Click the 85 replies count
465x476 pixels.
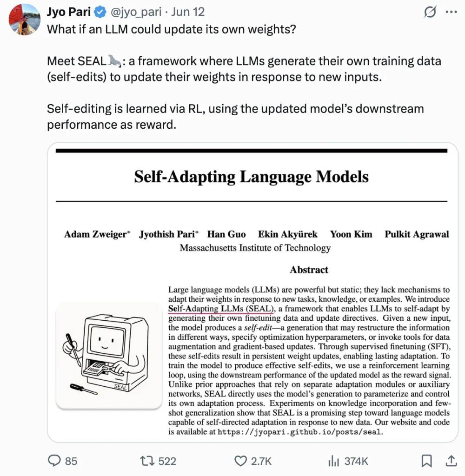[x=71, y=461]
